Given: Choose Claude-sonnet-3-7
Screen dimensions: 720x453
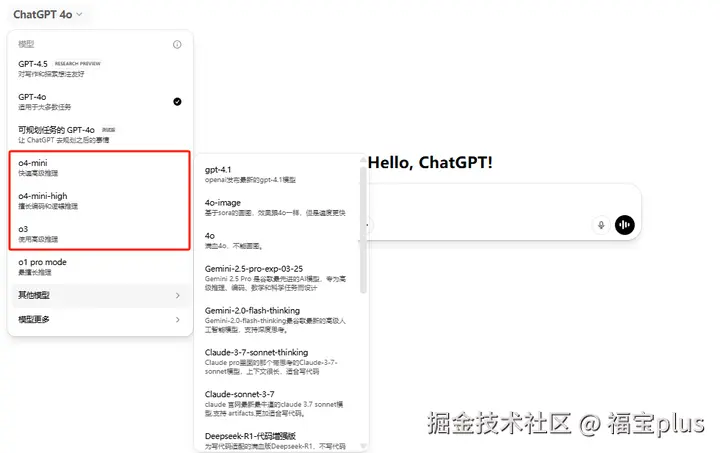Looking at the screenshot, I should pyautogui.click(x=277, y=403).
